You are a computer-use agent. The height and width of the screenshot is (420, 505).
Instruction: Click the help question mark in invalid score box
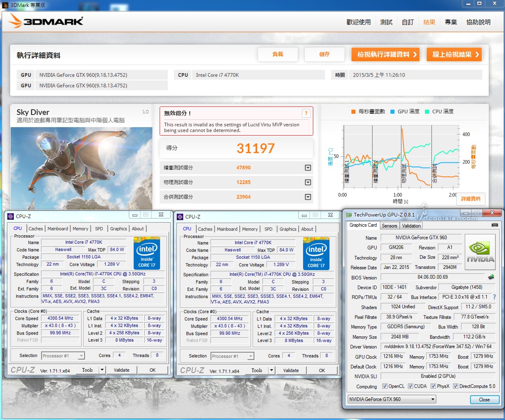[306, 113]
